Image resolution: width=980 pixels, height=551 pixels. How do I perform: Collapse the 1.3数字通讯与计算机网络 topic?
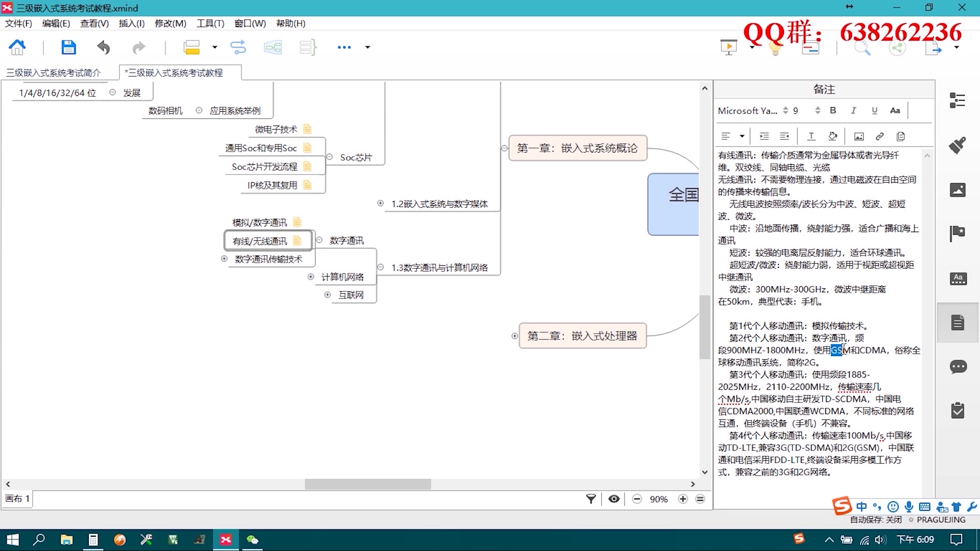[380, 267]
